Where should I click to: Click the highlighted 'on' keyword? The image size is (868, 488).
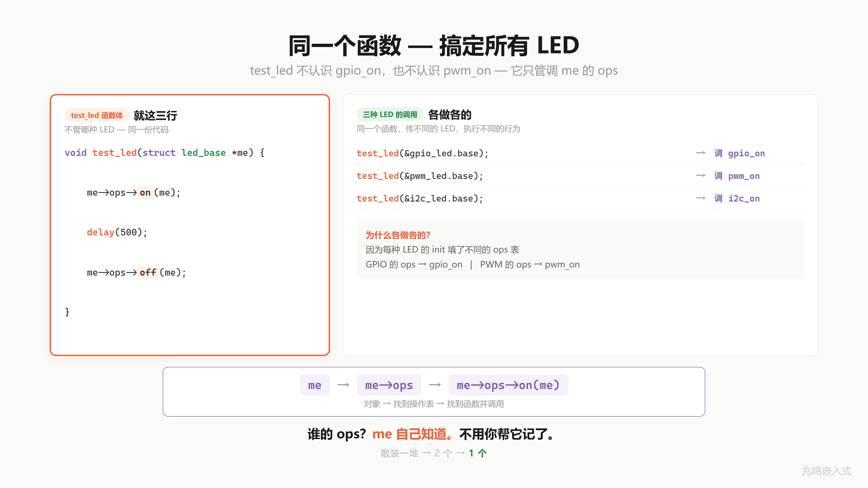pos(145,193)
